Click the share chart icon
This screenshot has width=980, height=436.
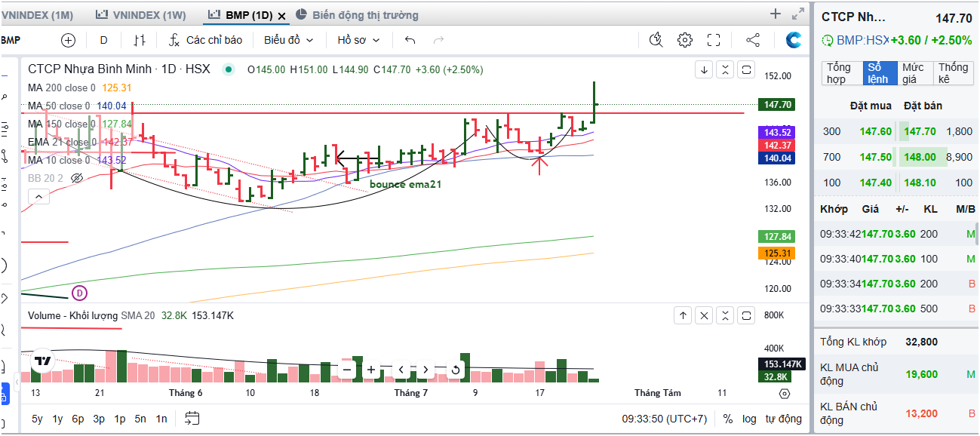752,40
